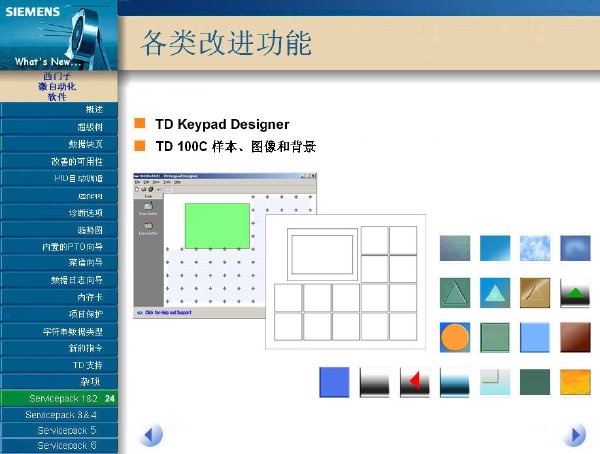Pick the green triangle on black sample

coord(575,293)
